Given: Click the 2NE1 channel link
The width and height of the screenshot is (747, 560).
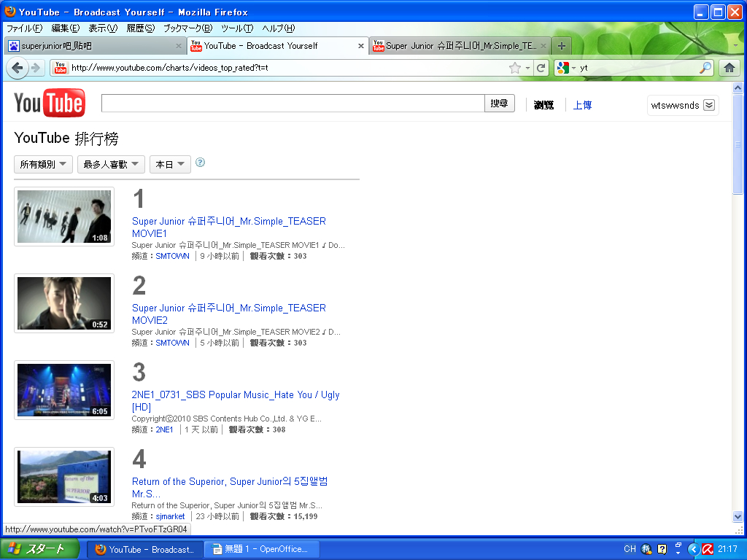Looking at the screenshot, I should coord(164,429).
